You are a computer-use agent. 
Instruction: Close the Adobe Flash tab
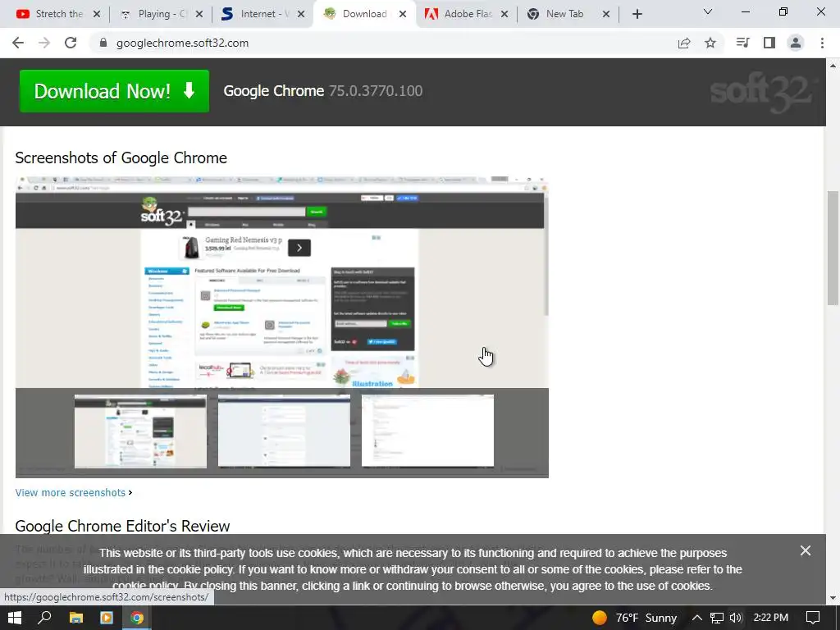click(x=504, y=14)
